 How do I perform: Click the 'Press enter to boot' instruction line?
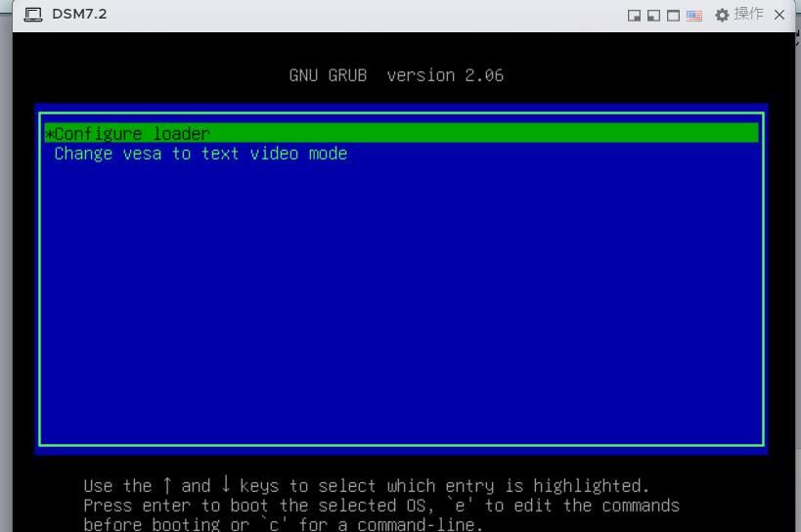[381, 506]
